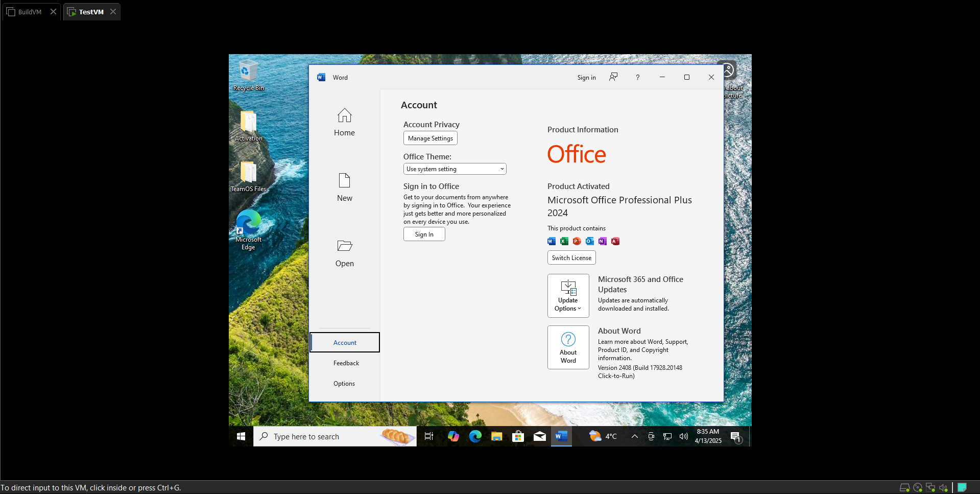Open the Home page in Word backstage
The image size is (980, 494).
point(344,122)
